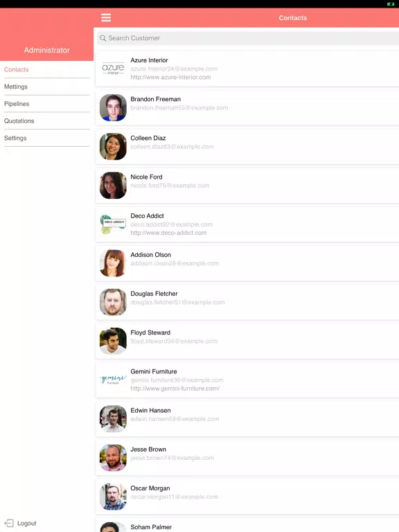Click the Logout text

pyautogui.click(x=27, y=523)
